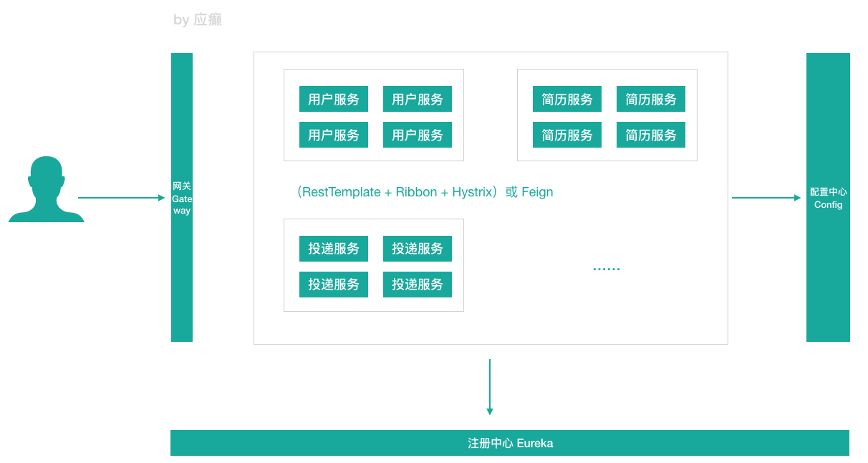This screenshot has width=868, height=463.
Task: Click the top-right 简历服务 box
Action: tap(651, 99)
